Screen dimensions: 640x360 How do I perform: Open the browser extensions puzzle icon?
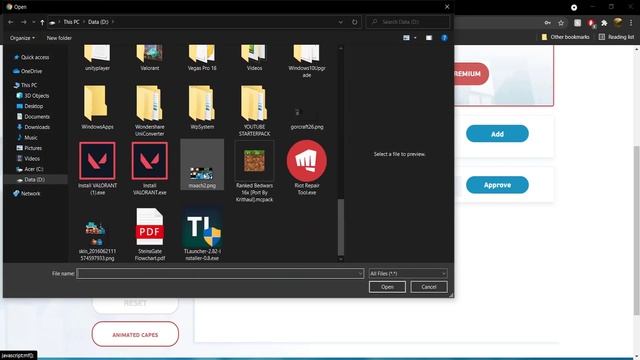[604, 23]
